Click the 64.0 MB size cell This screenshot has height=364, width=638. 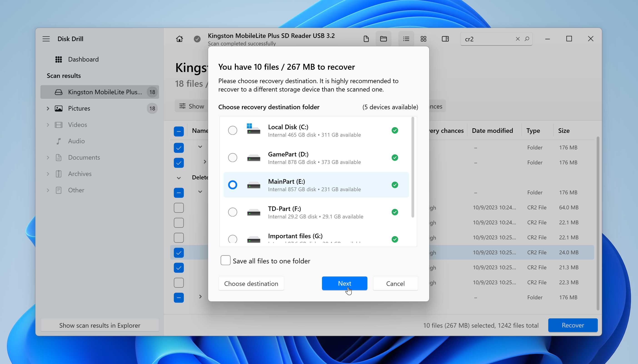coord(569,207)
